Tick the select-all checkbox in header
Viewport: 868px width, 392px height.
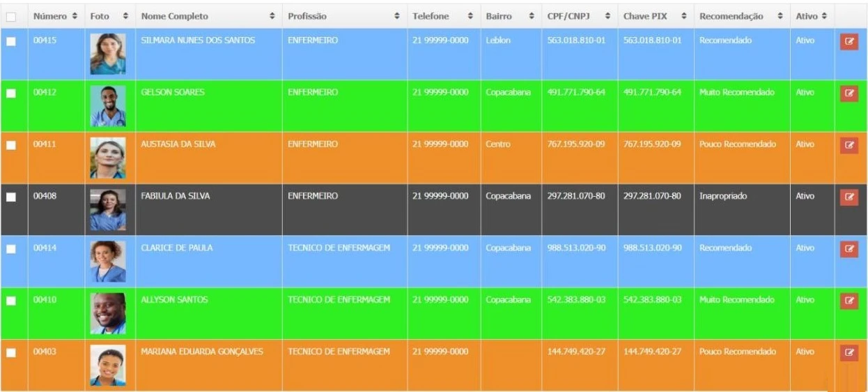click(x=10, y=16)
